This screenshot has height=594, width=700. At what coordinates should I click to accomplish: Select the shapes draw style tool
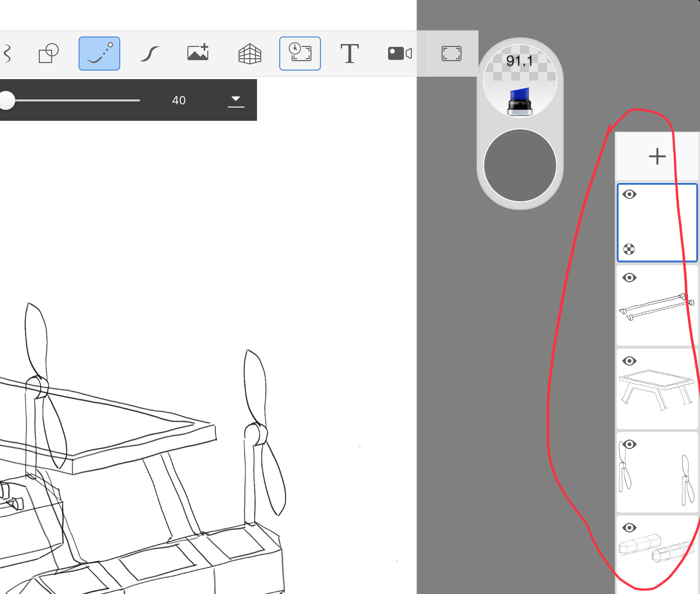[48, 54]
